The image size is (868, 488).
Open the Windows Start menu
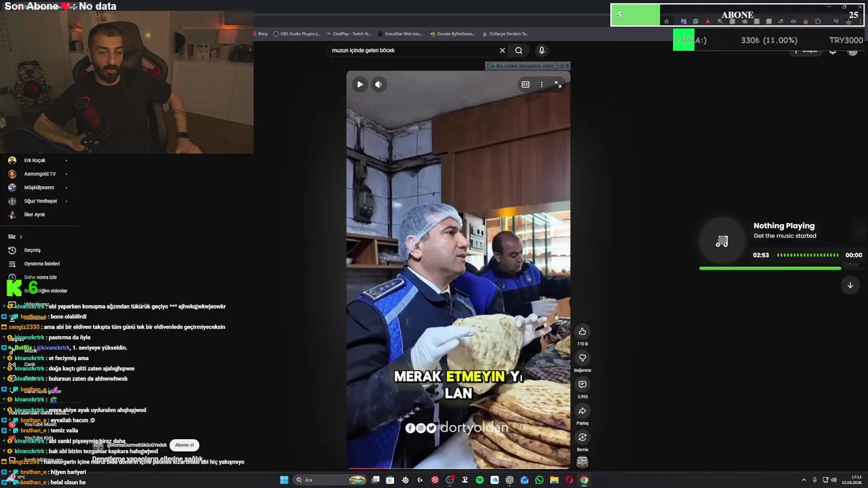pos(284,480)
